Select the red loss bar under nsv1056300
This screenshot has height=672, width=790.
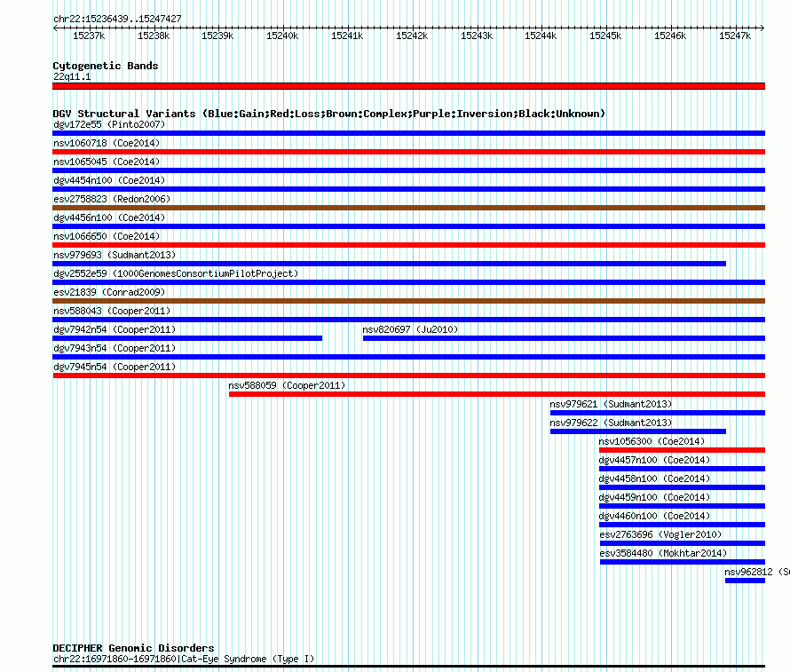pyautogui.click(x=683, y=450)
